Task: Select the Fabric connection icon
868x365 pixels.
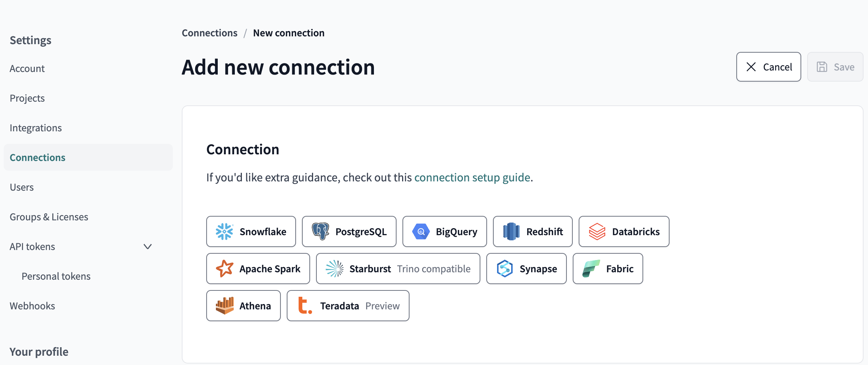Action: pyautogui.click(x=591, y=269)
